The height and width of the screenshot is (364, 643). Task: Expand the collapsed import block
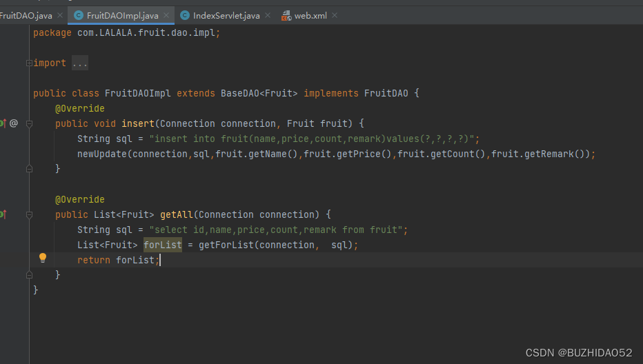(x=29, y=63)
